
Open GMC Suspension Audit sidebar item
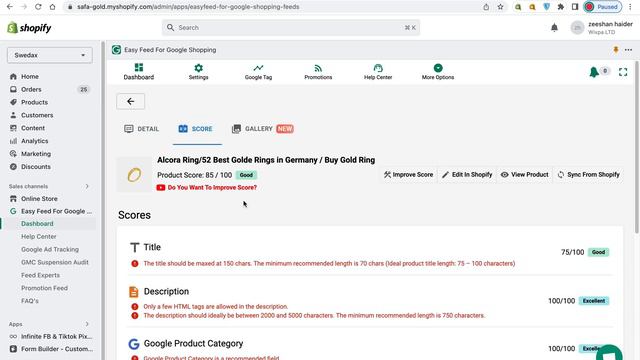tap(55, 262)
